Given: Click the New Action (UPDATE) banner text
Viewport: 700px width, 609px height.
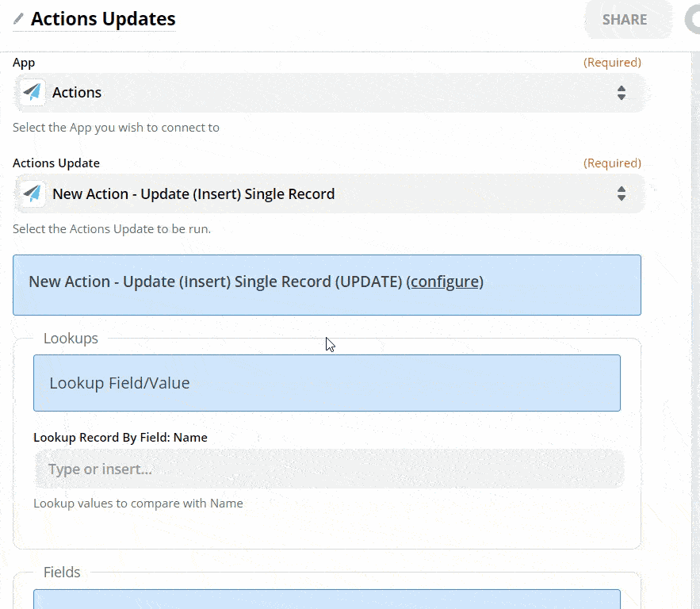Looking at the screenshot, I should point(214,282).
